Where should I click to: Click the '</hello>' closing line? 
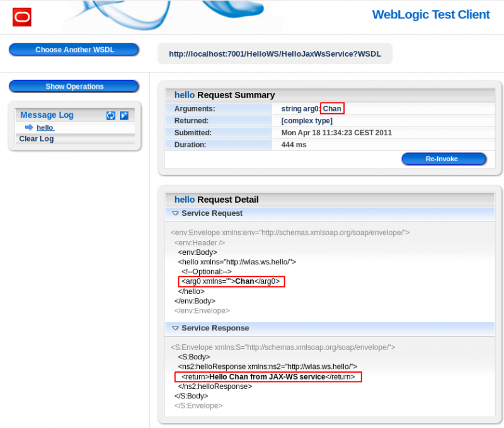(192, 291)
